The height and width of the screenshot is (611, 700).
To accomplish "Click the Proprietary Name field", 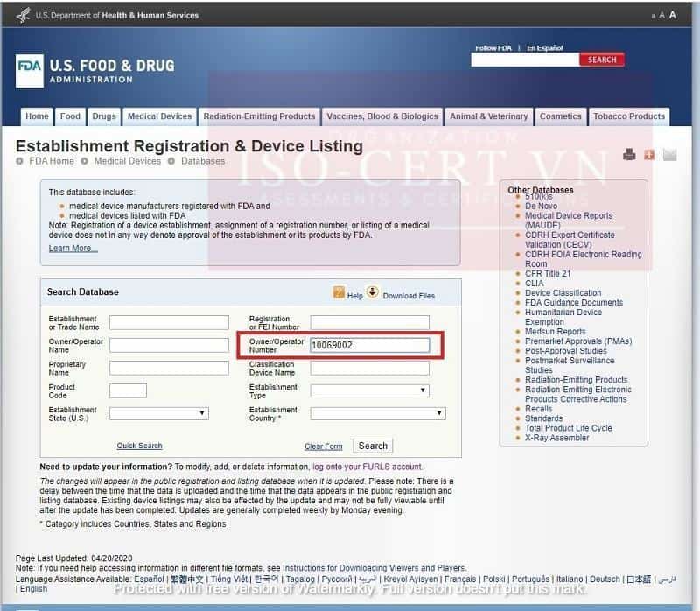I will (x=169, y=368).
